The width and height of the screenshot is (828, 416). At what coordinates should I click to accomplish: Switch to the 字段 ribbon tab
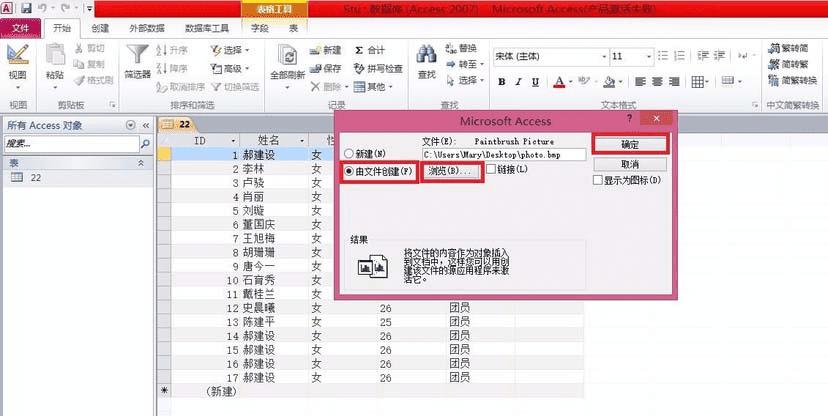(x=259, y=29)
